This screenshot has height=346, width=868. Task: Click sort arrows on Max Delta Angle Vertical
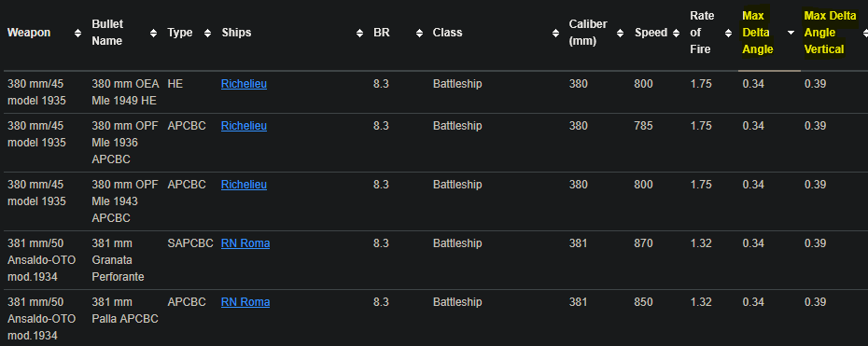tap(865, 34)
